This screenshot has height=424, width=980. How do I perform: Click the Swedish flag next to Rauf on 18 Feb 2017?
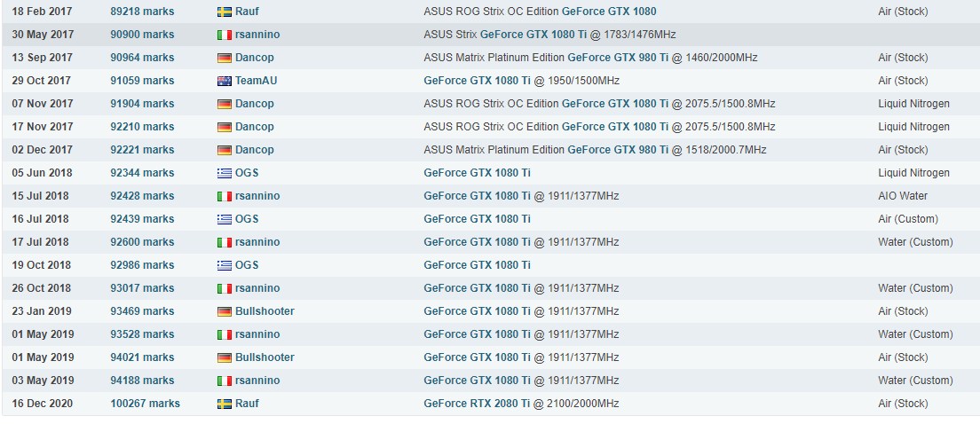pos(225,12)
